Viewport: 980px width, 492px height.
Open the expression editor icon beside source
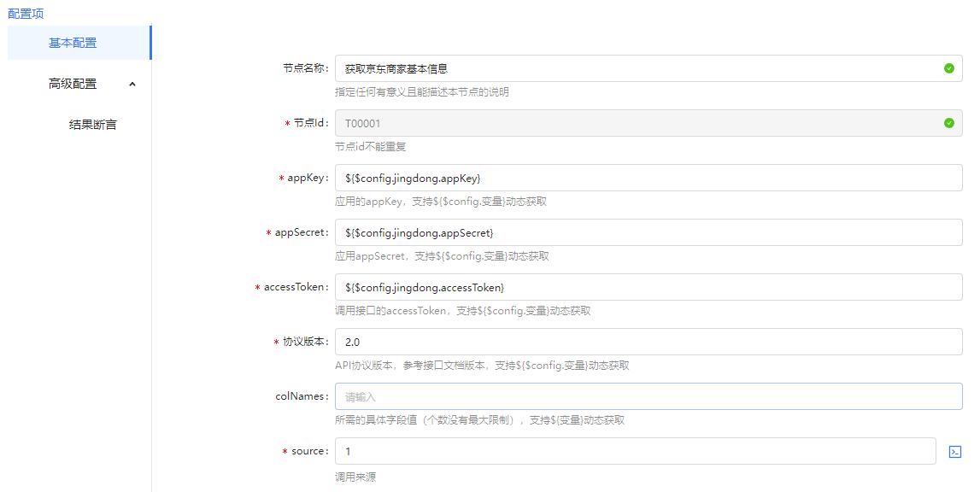tap(955, 451)
